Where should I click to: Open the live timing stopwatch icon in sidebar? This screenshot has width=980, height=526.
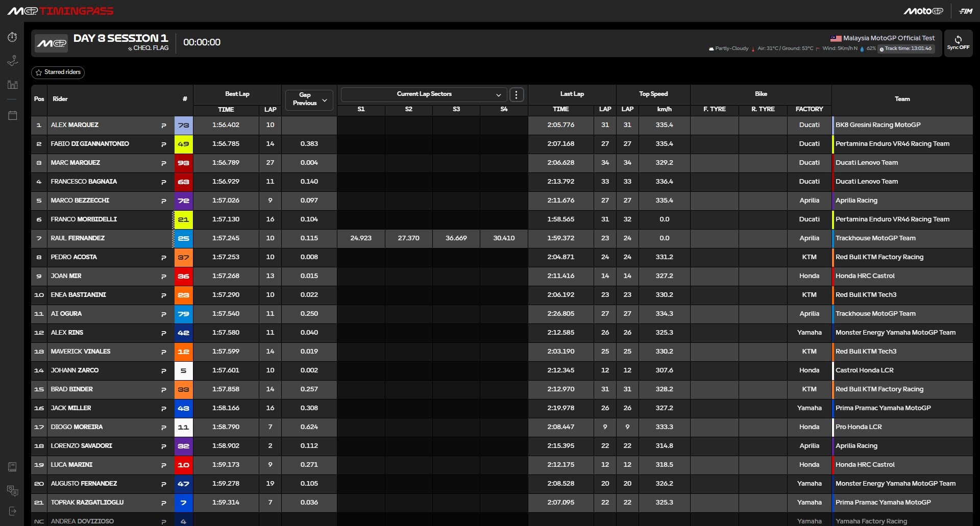pos(12,37)
